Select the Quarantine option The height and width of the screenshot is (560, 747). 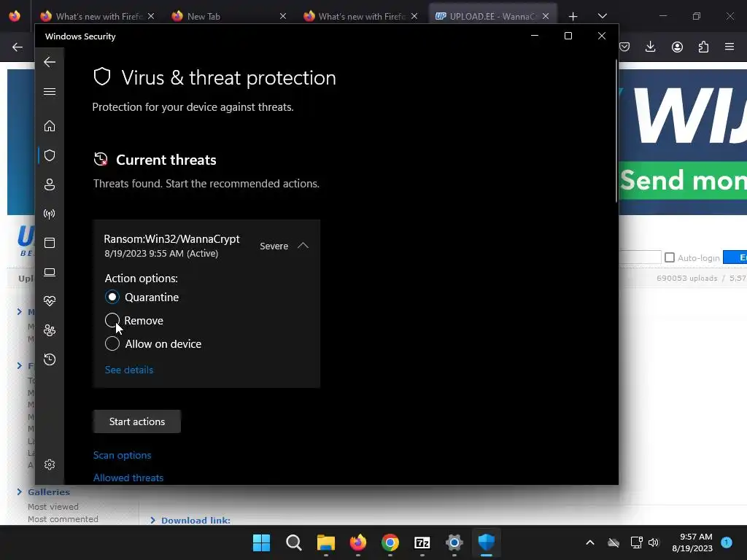pos(112,297)
